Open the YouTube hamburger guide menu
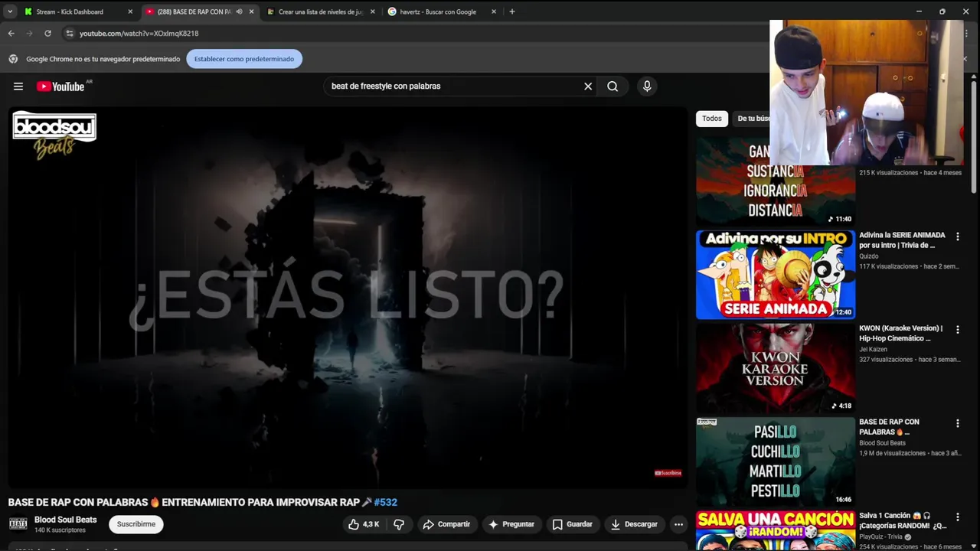Image resolution: width=980 pixels, height=551 pixels. [18, 86]
